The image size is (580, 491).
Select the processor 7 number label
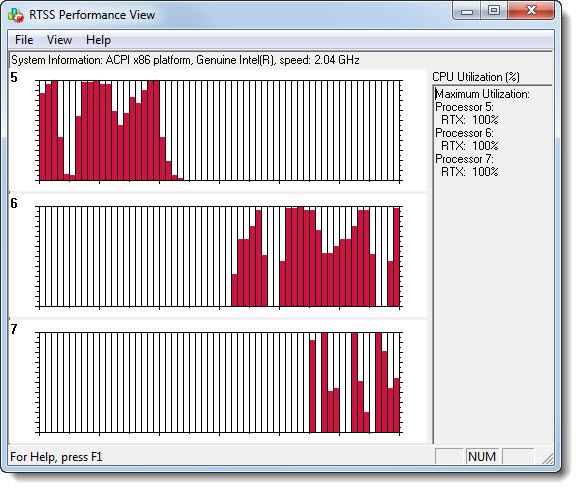(x=14, y=329)
